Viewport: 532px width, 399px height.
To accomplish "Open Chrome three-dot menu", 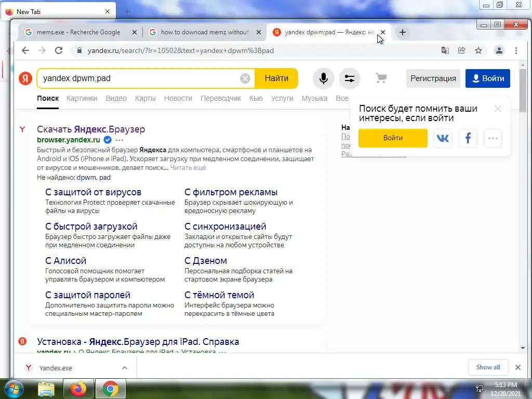I will point(516,50).
